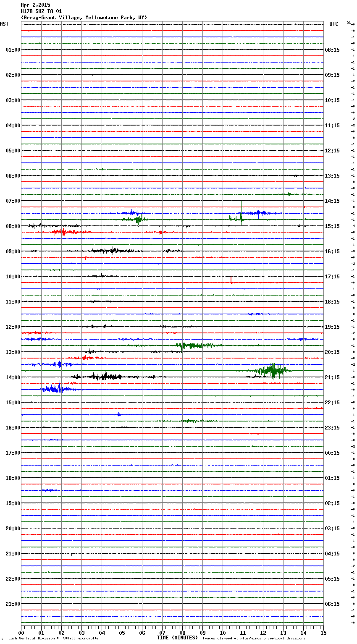Click the UTC time label "00:15"
Screen dimensions: 357x644
click(332, 453)
